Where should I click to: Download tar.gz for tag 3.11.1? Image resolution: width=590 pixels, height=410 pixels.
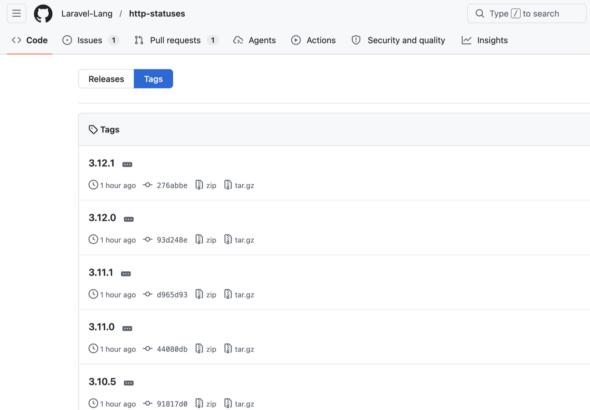click(x=239, y=295)
